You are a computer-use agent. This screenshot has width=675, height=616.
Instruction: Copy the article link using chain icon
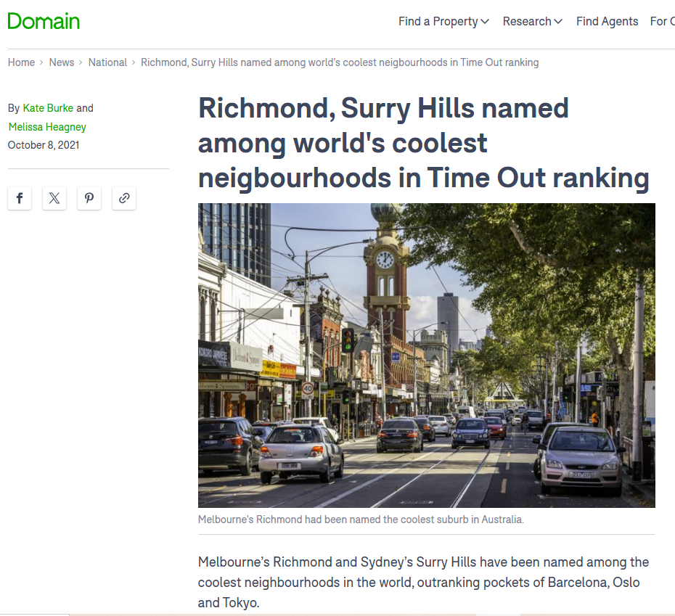[124, 198]
